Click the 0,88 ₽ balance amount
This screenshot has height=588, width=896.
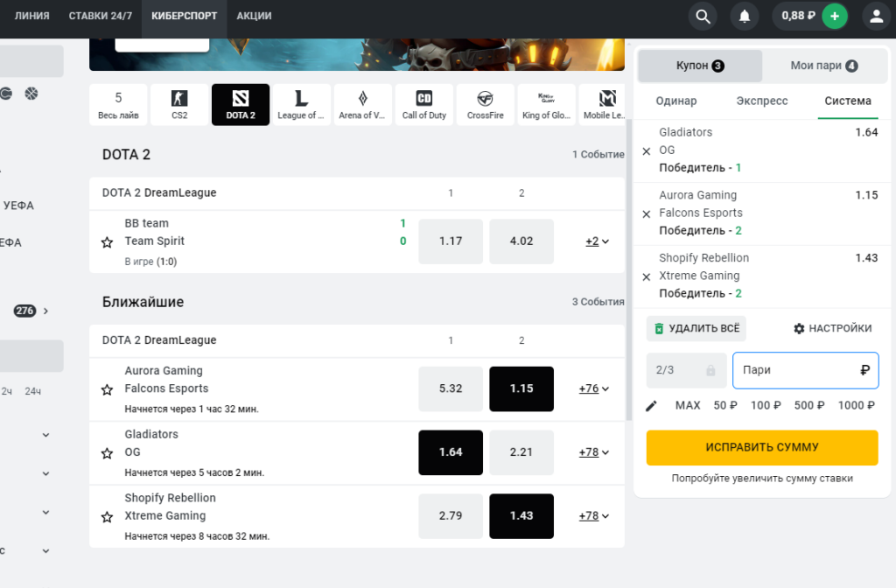coord(798,16)
